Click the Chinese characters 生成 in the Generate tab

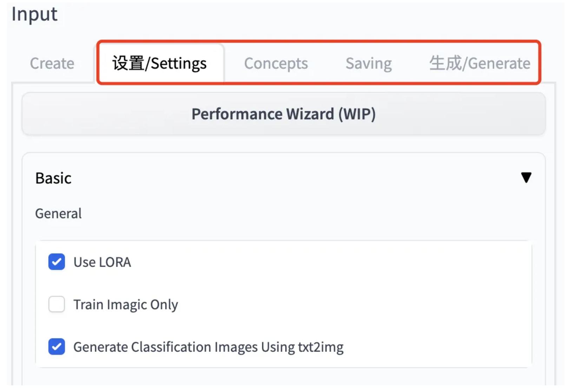tap(445, 63)
